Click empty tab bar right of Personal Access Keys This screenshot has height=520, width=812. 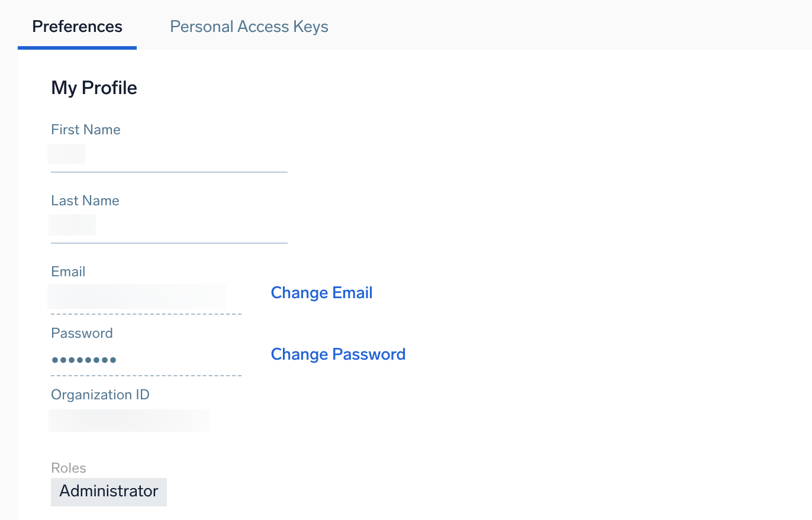[562, 27]
